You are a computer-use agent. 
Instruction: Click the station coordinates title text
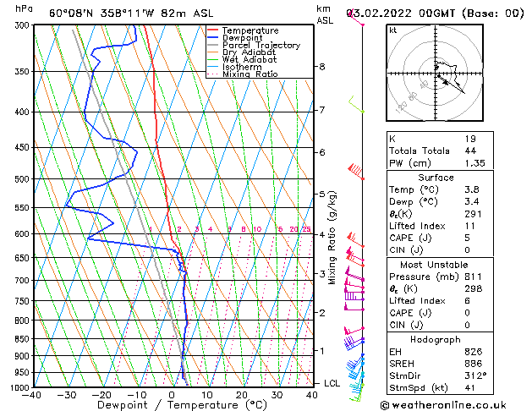131,14
